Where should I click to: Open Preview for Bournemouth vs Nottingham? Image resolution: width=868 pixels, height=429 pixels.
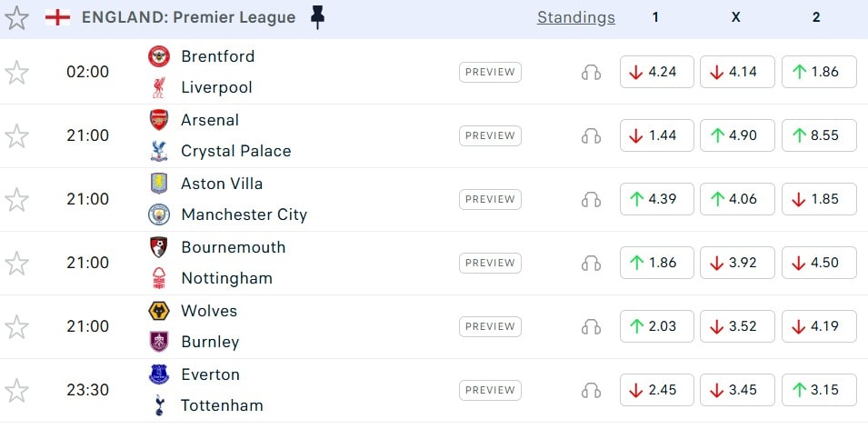[490, 263]
